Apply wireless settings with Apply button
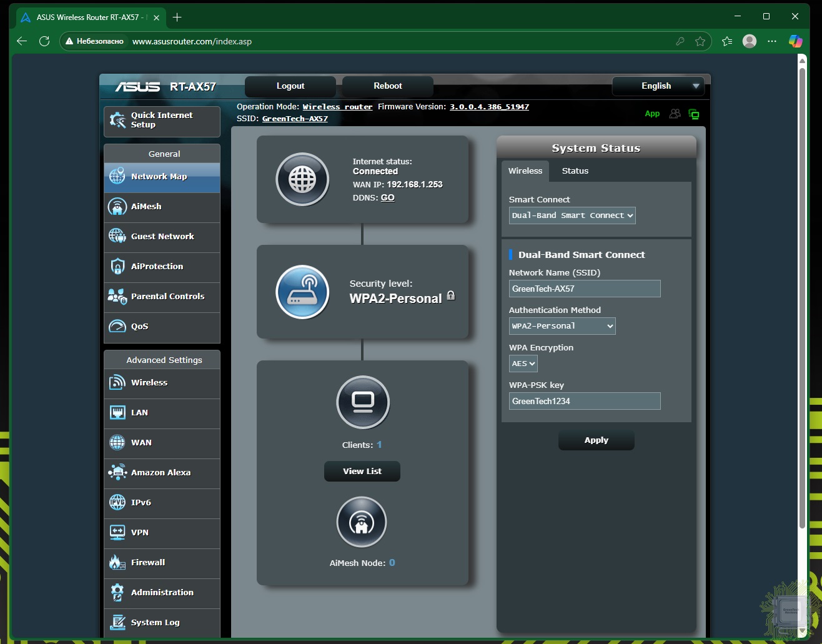This screenshot has height=644, width=822. (597, 440)
